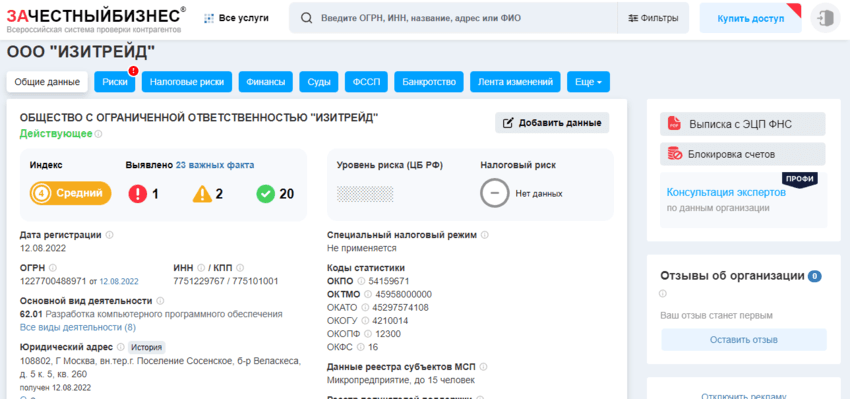The width and height of the screenshot is (850, 399).
Task: Click the yellow warning triangle icon
Action: coord(202,194)
